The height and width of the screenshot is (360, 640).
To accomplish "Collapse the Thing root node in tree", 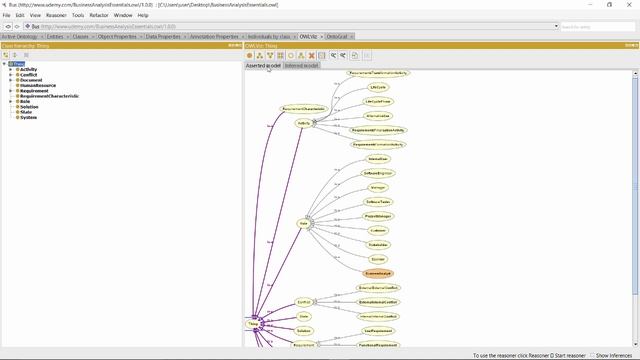I will [4, 64].
